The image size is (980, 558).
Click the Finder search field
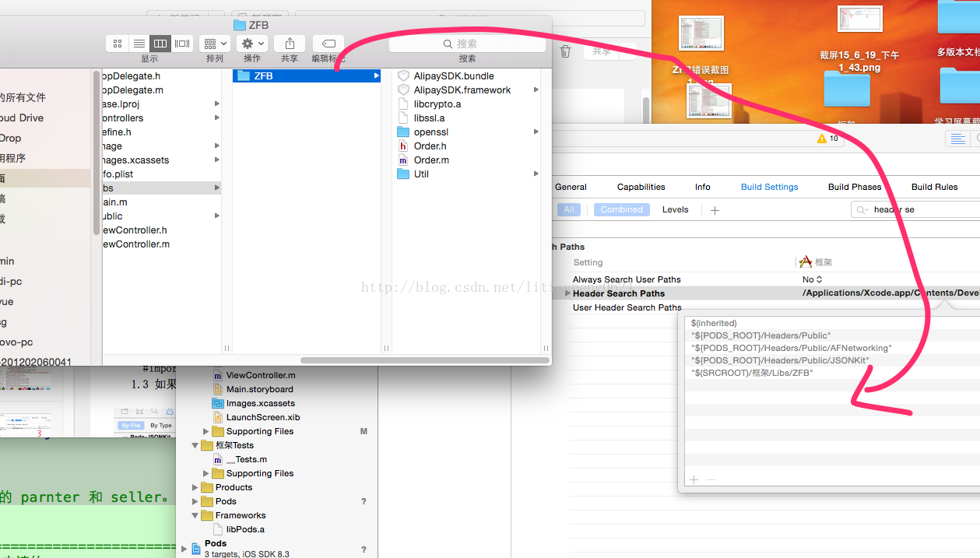[x=466, y=44]
